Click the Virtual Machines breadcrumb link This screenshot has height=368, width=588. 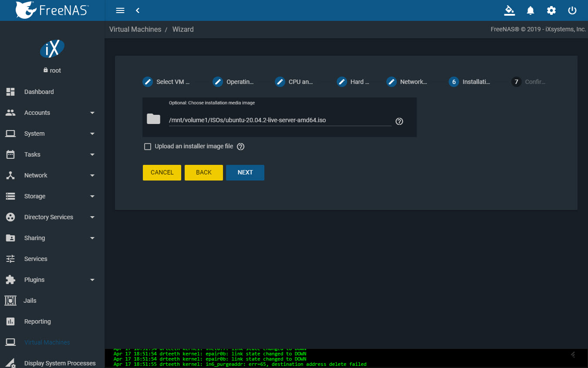135,30
